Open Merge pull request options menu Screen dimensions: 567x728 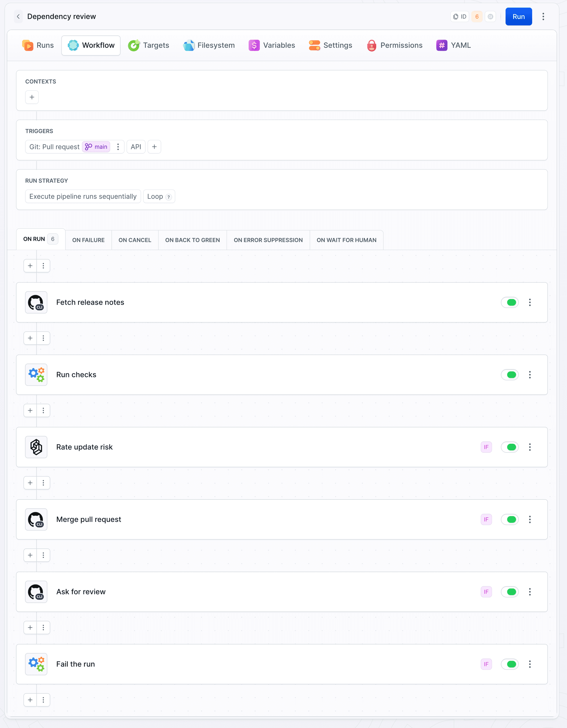coord(530,520)
